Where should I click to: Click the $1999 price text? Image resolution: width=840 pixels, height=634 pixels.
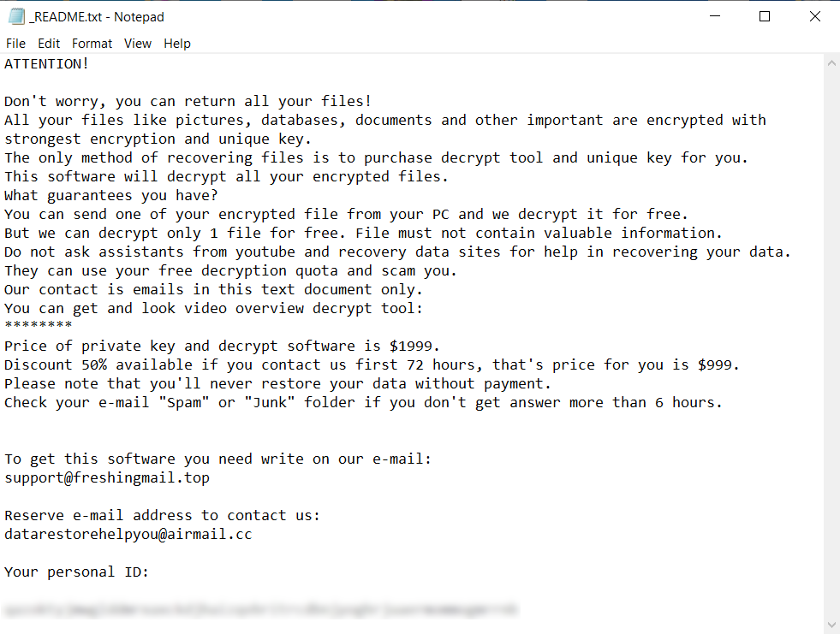pos(414,346)
